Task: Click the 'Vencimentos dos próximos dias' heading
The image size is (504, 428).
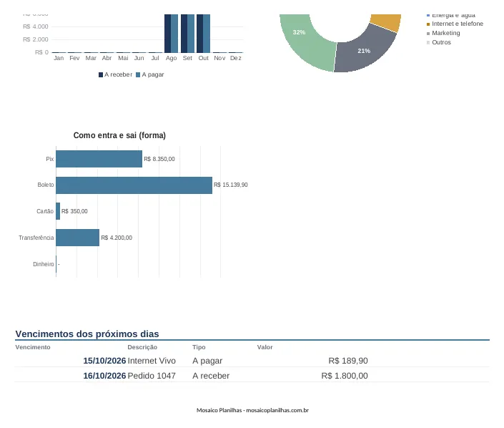Action: (87, 334)
